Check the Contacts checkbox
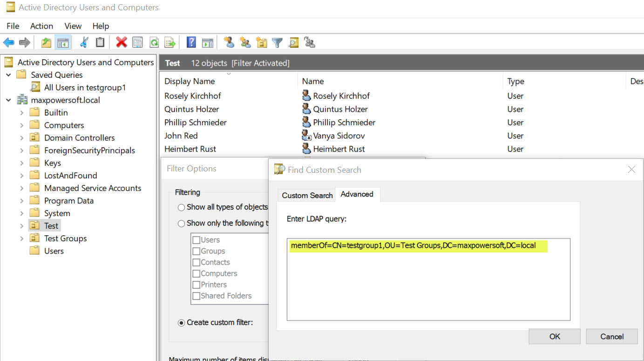Viewport: 644px width, 361px height. tap(197, 262)
